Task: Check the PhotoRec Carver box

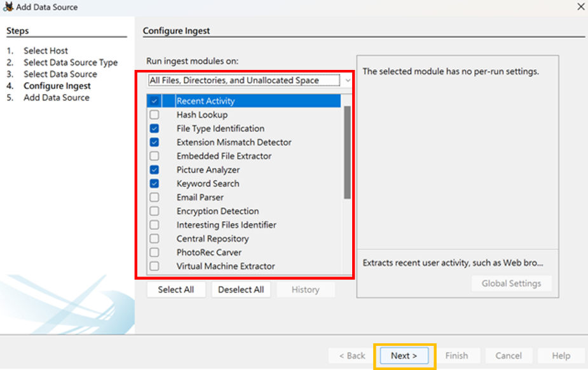Action: 154,252
